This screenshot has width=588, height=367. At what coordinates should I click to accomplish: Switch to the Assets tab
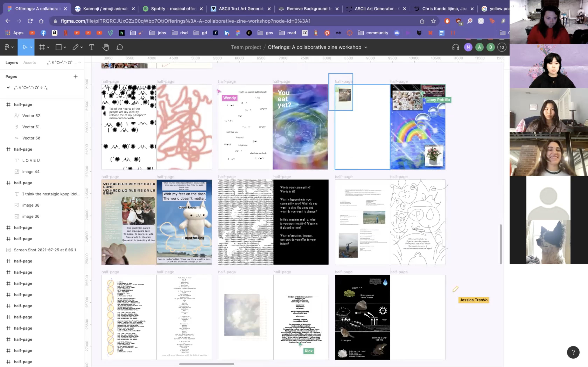(29, 63)
